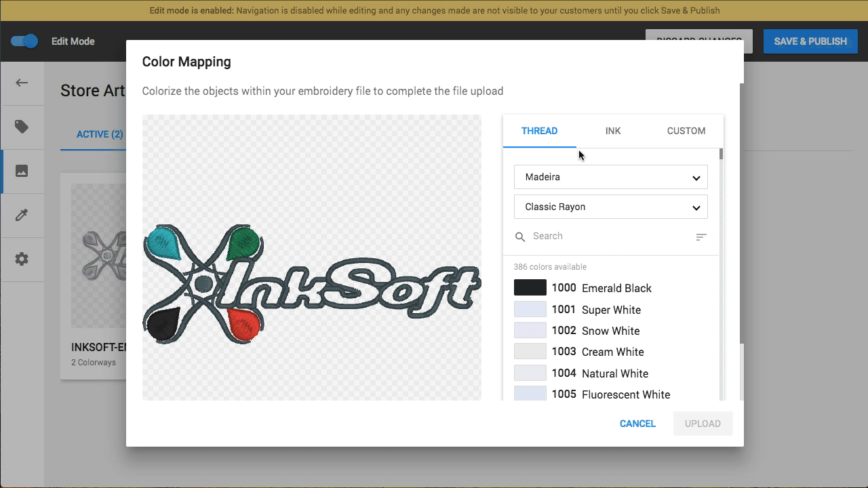Viewport: 868px width, 488px height.
Task: Open the image icon in the sidebar
Action: click(x=22, y=171)
